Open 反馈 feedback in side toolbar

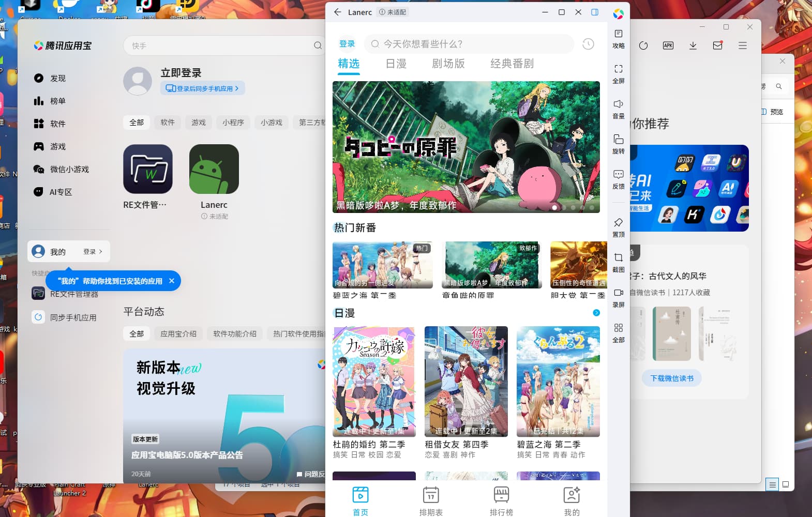618,179
